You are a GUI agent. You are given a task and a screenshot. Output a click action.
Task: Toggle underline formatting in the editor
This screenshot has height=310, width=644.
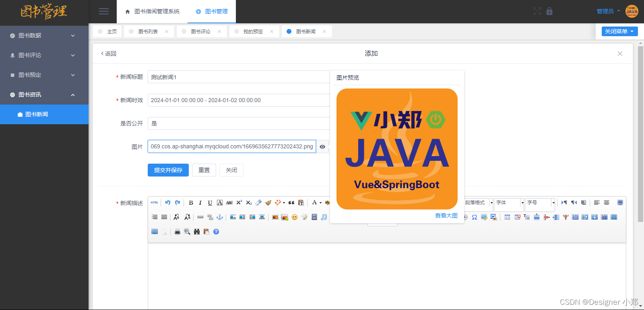pyautogui.click(x=210, y=203)
